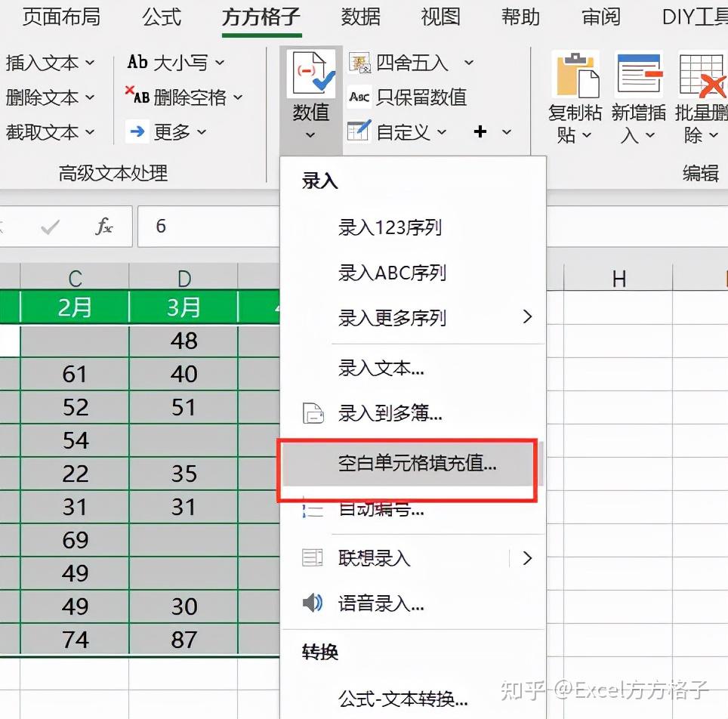
Task: Click the 四舍五入 rounding icon
Action: [359, 62]
